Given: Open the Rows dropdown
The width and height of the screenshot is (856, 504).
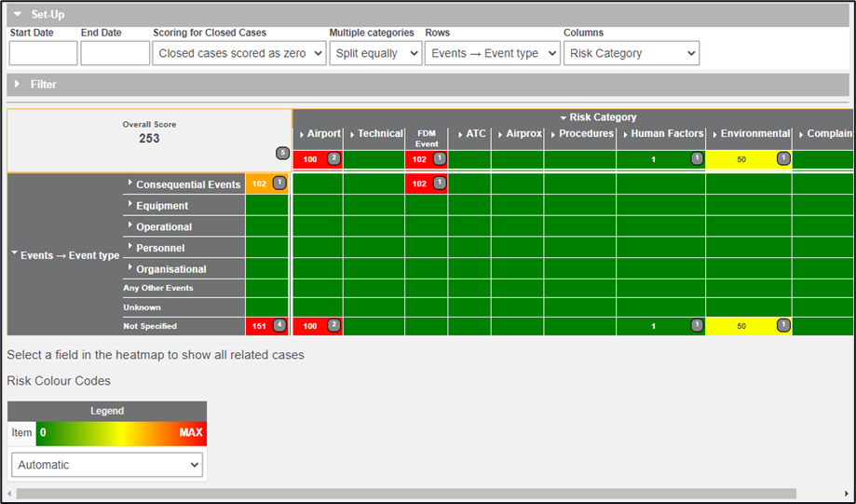Looking at the screenshot, I should [492, 53].
